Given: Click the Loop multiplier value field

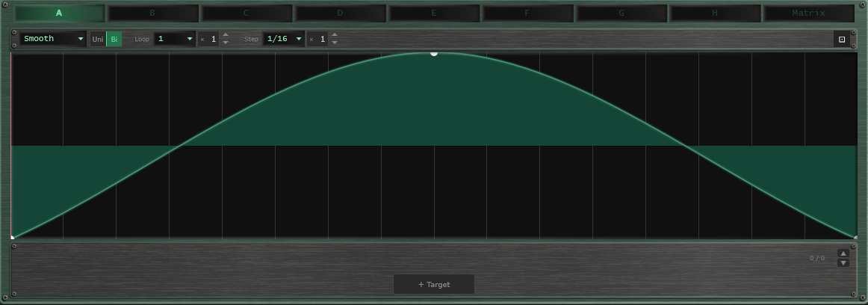Looking at the screenshot, I should (x=208, y=40).
